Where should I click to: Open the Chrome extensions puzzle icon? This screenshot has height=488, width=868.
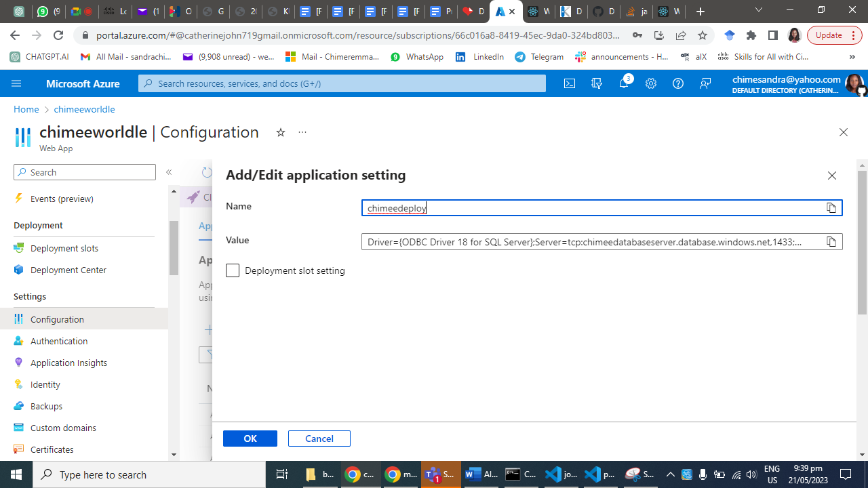pos(751,35)
